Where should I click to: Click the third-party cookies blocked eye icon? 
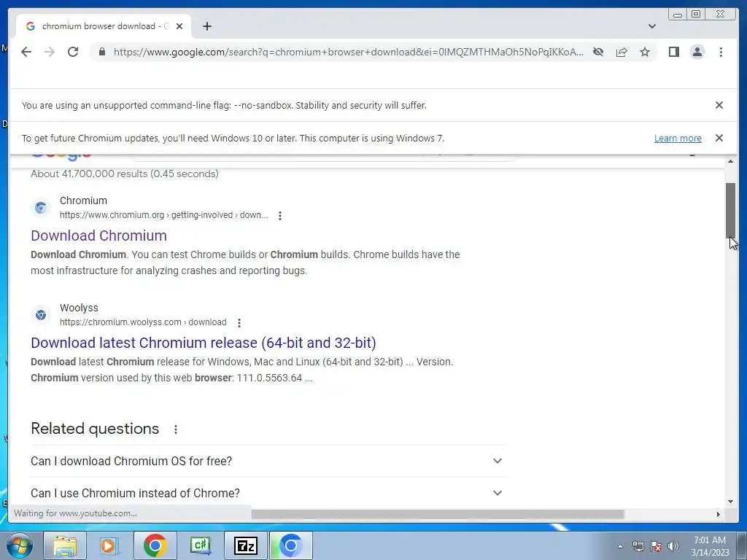(598, 52)
